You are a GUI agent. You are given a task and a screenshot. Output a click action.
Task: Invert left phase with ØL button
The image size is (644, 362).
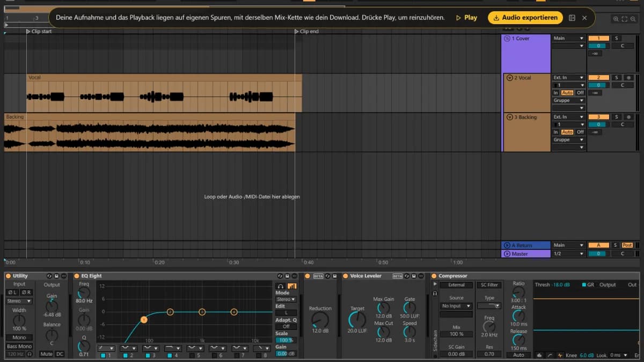[12, 292]
